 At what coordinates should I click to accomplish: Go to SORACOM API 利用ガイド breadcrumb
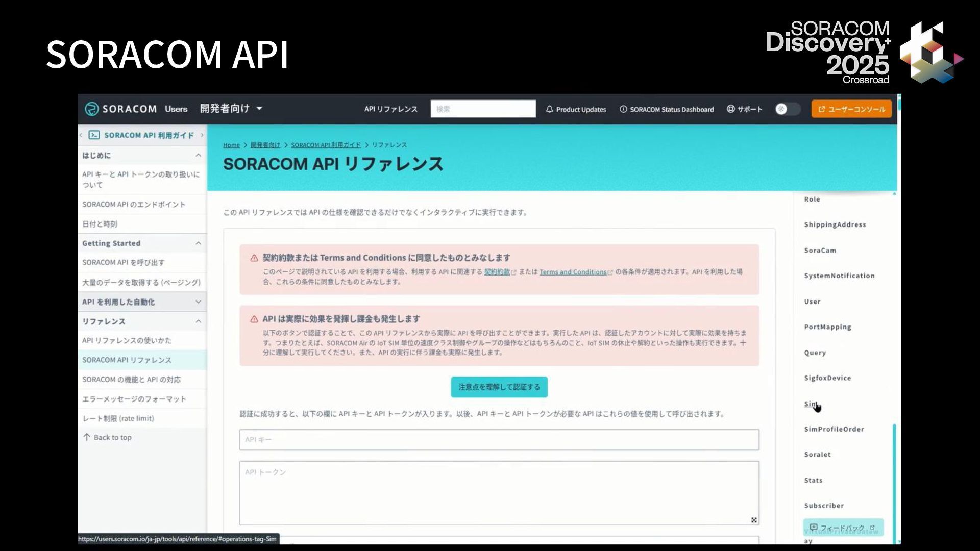(326, 145)
